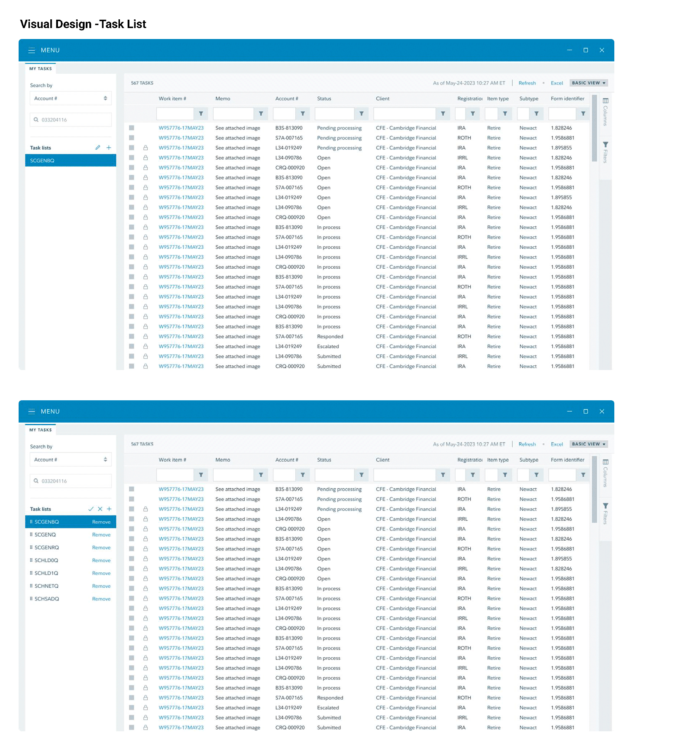Select the SCHLD0Q task list

[46, 560]
